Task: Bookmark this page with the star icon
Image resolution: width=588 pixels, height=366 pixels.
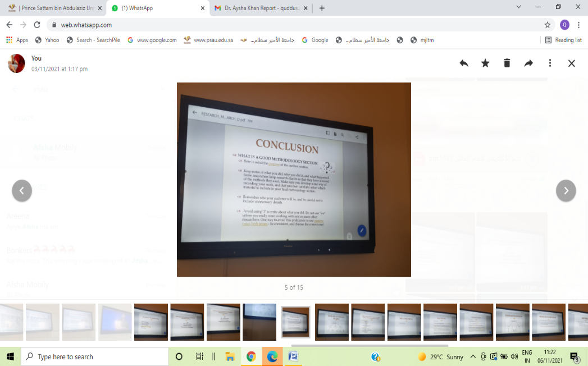Action: pyautogui.click(x=547, y=25)
